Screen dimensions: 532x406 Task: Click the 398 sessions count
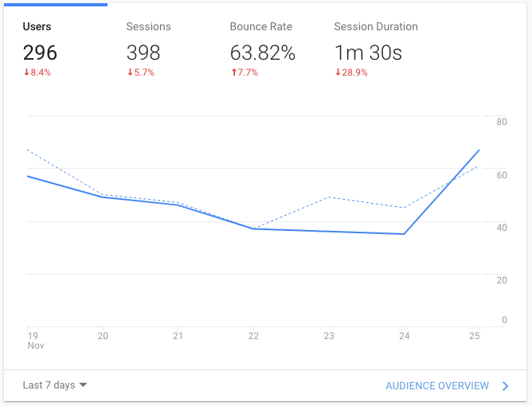tap(143, 53)
